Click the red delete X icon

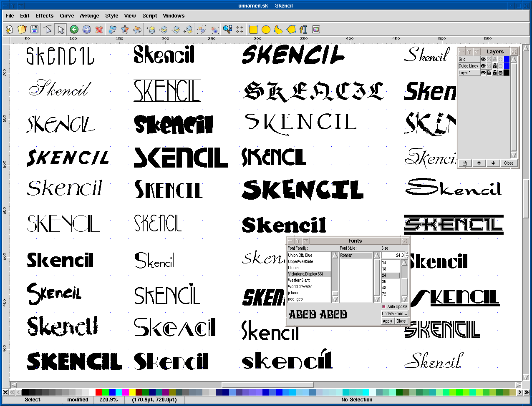click(x=99, y=30)
